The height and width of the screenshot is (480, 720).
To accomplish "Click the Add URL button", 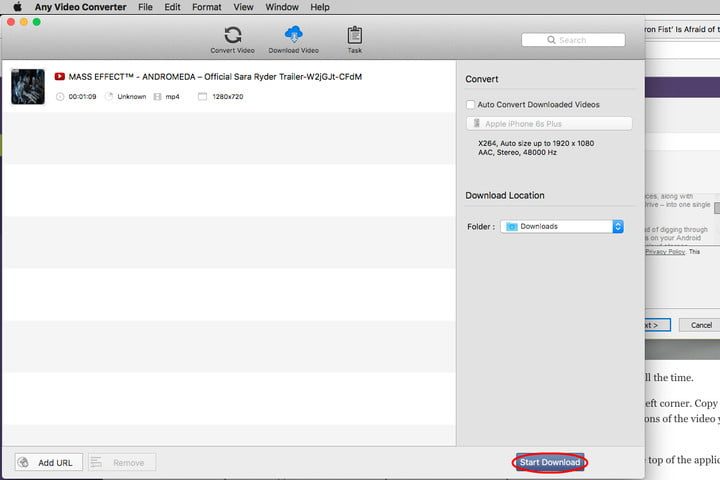I will click(x=48, y=462).
